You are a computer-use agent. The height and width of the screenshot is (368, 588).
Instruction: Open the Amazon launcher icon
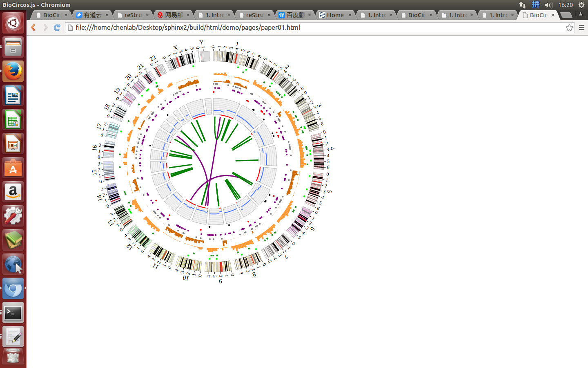pyautogui.click(x=13, y=192)
